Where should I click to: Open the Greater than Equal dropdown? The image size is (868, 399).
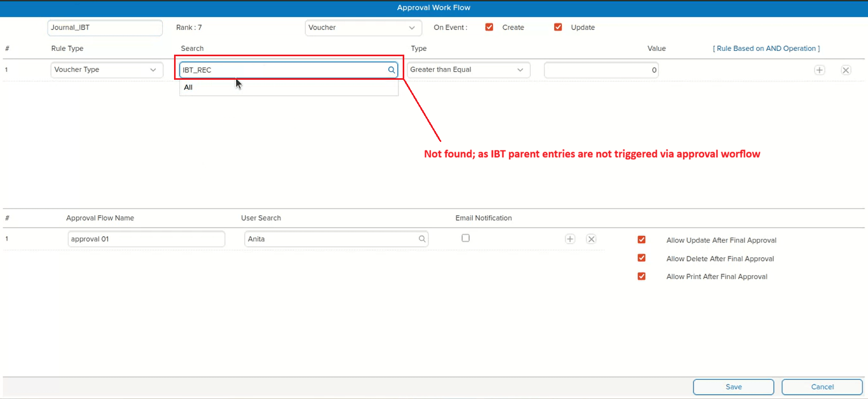click(468, 70)
